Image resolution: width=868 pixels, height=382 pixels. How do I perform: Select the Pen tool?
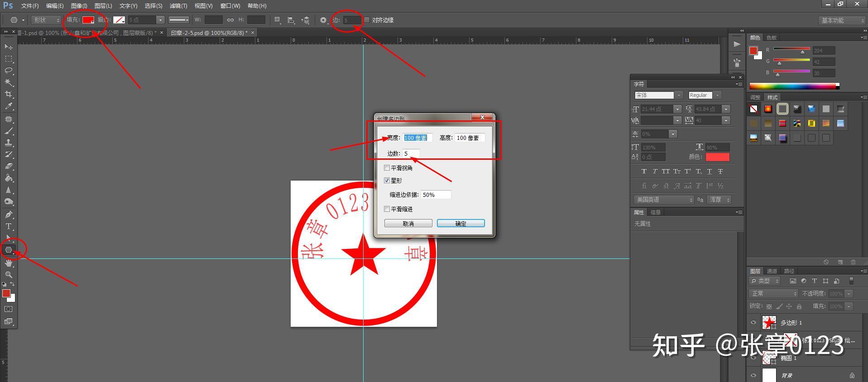pos(9,214)
